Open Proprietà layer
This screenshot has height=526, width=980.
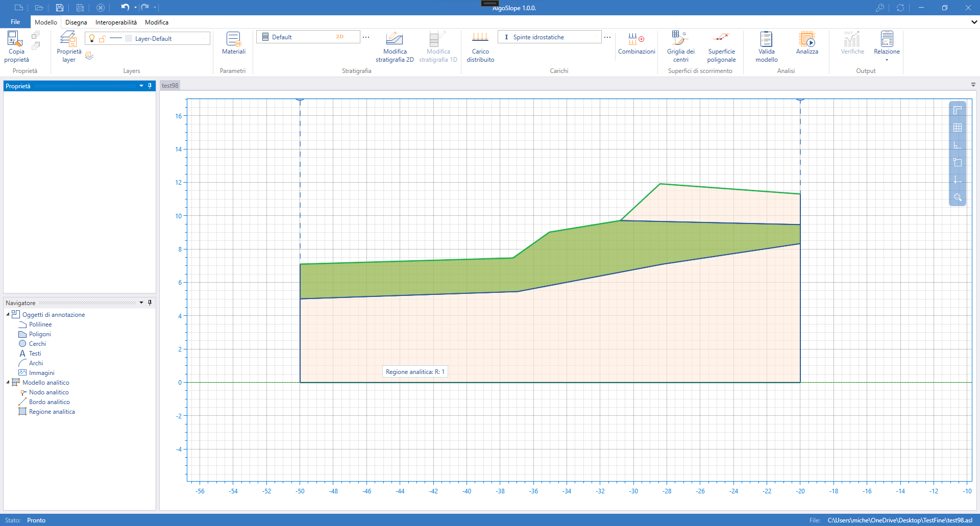tap(69, 47)
